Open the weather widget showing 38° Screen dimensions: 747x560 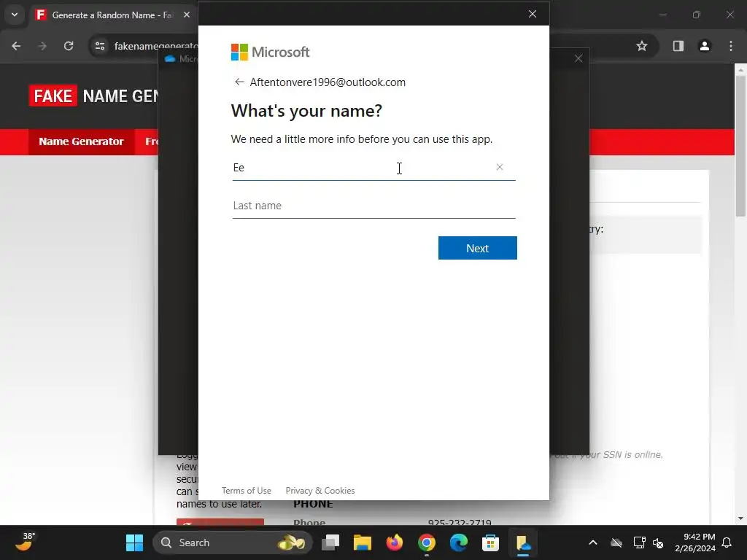pyautogui.click(x=24, y=542)
